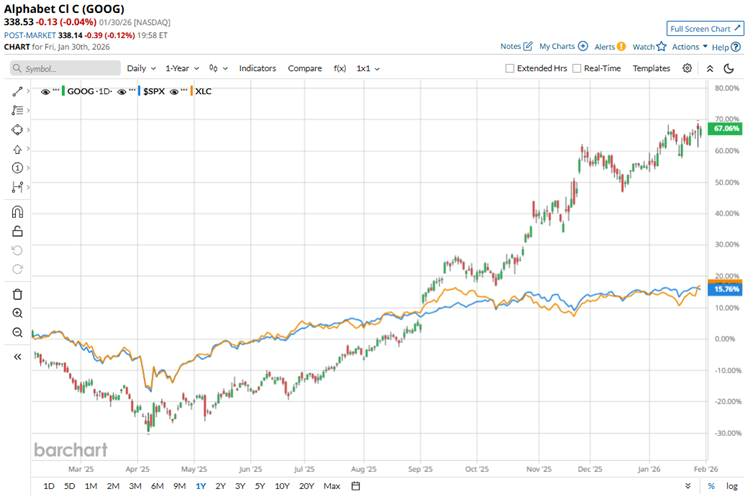Enable the Extended Hrs checkbox
Screen dimensions: 753x499
pyautogui.click(x=510, y=68)
